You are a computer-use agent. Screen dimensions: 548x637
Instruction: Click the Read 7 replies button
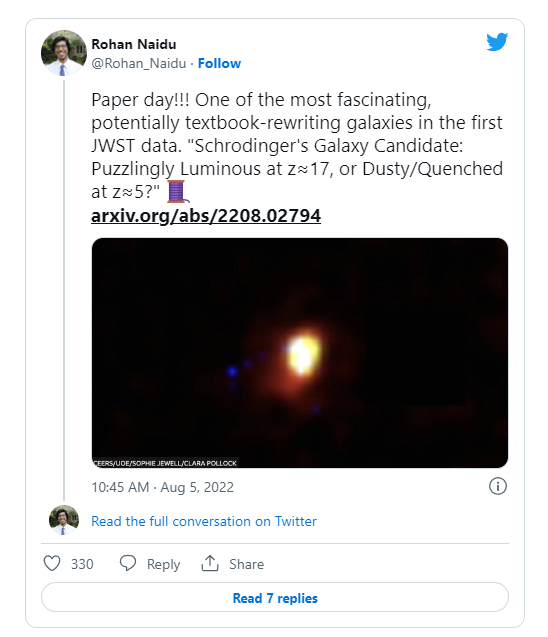click(x=275, y=597)
